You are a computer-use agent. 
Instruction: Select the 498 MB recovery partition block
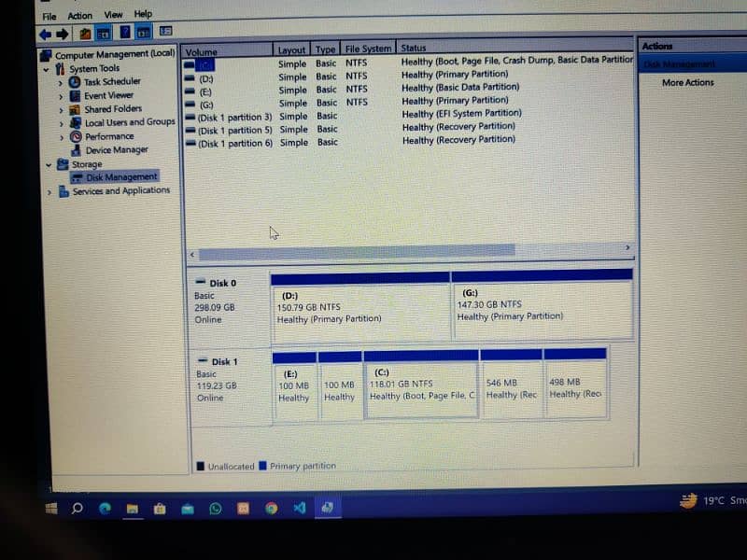click(575, 382)
